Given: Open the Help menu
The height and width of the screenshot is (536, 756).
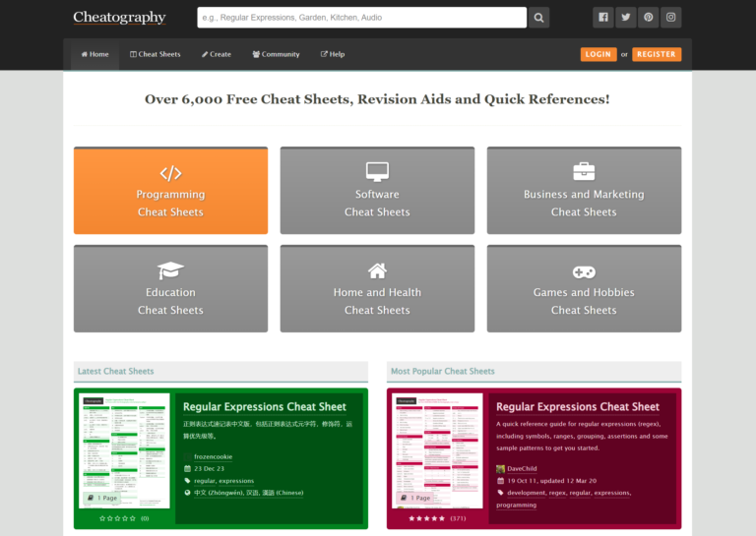Looking at the screenshot, I should point(333,54).
